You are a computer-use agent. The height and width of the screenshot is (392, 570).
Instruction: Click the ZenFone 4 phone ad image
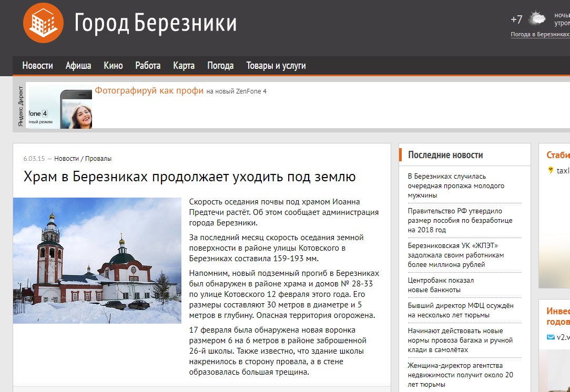point(60,107)
